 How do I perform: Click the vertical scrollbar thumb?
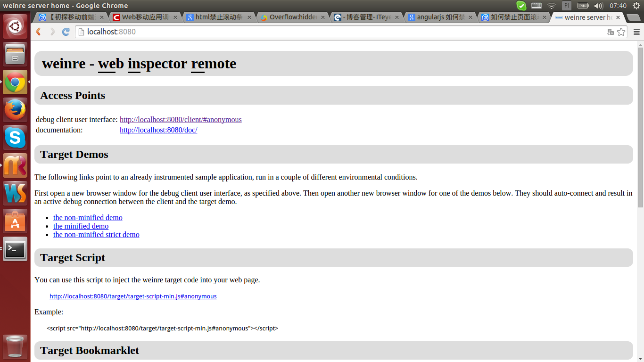(x=640, y=127)
